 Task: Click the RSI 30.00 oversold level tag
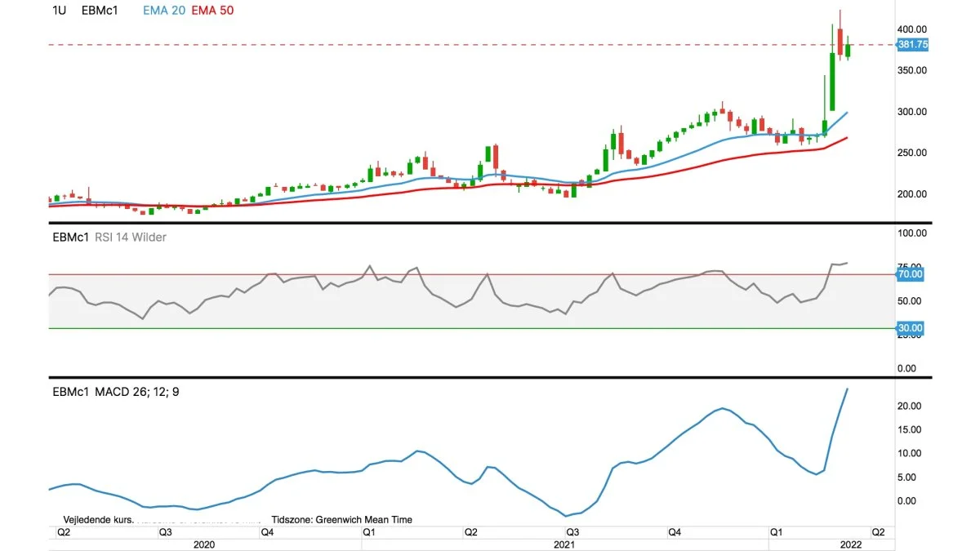(910, 328)
